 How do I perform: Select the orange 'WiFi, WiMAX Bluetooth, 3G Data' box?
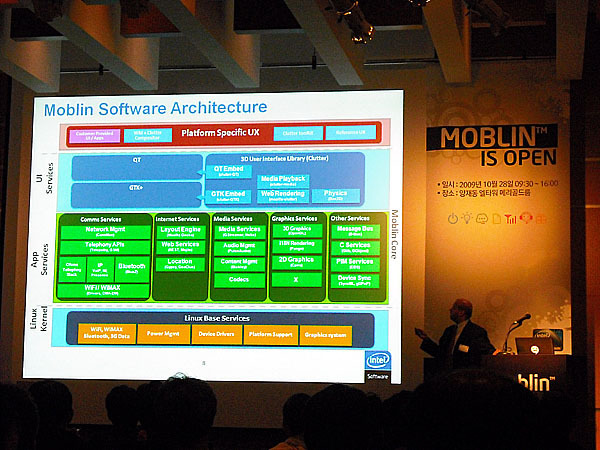tap(107, 333)
